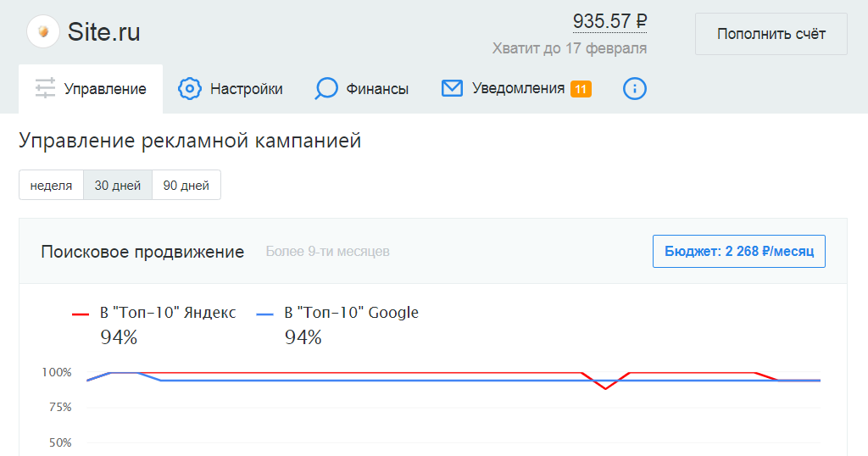The image size is (868, 456).
Task: Open the Уведомления tab
Action: point(516,88)
